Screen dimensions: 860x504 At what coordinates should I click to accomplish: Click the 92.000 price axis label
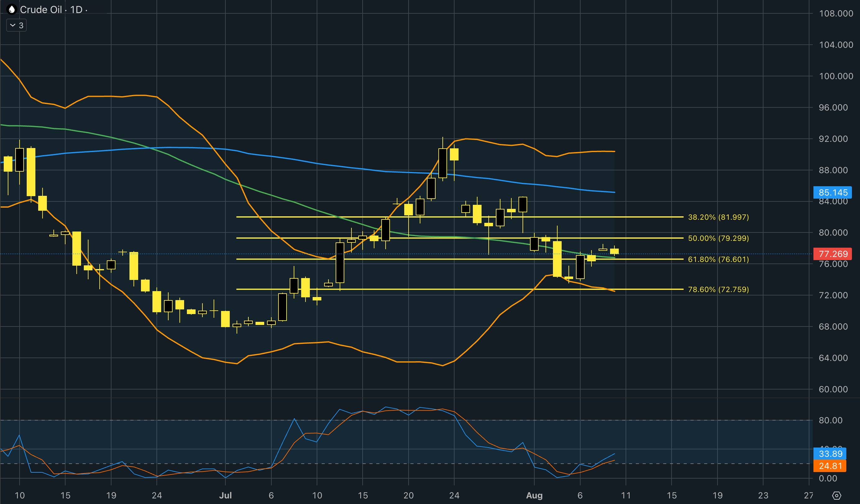point(833,139)
